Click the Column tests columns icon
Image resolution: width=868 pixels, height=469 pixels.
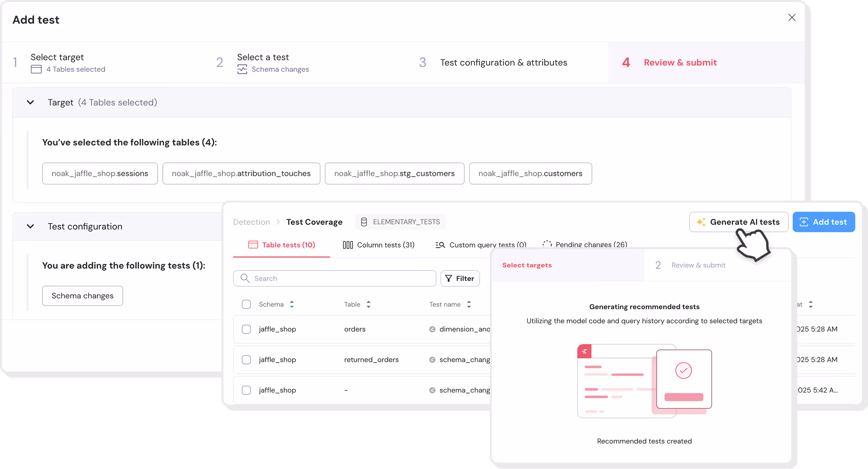pyautogui.click(x=348, y=245)
